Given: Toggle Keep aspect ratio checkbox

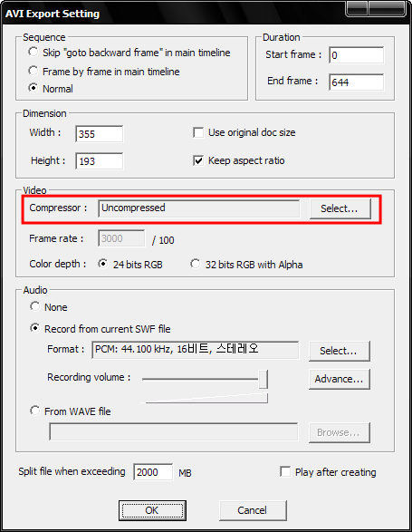Looking at the screenshot, I should pyautogui.click(x=198, y=160).
